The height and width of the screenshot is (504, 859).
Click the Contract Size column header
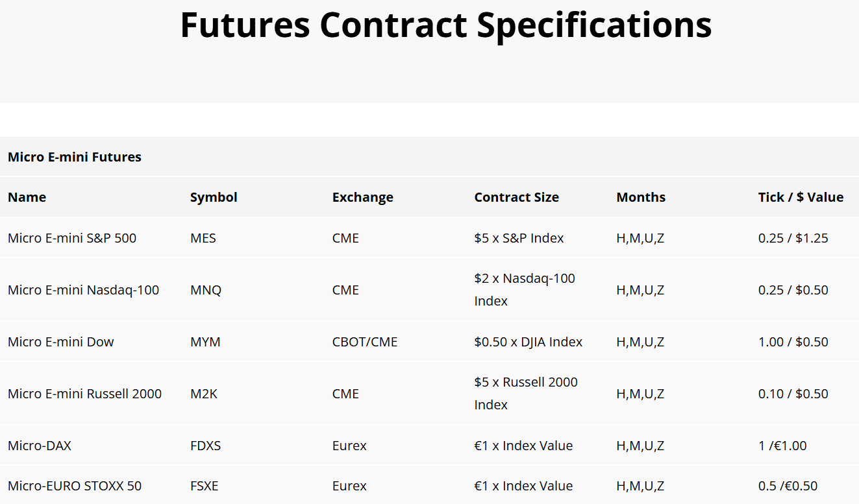tap(516, 197)
